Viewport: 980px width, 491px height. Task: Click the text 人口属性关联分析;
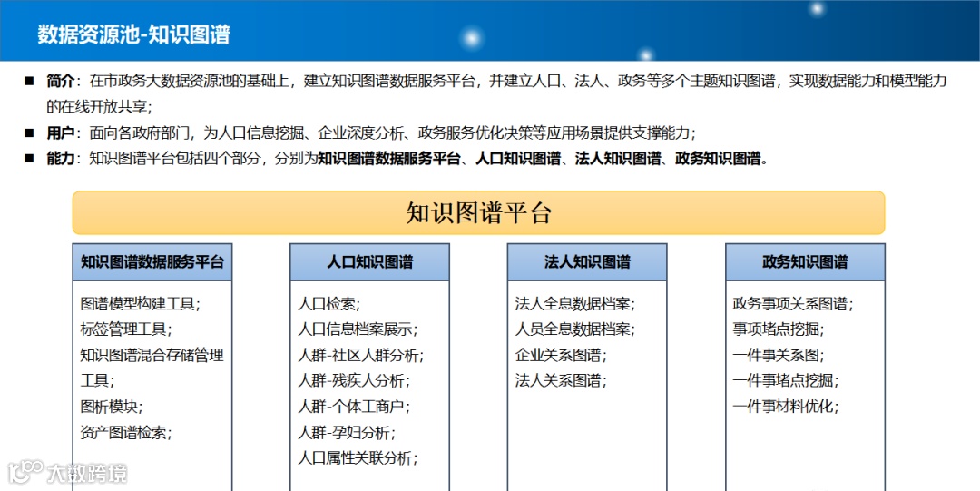[358, 457]
